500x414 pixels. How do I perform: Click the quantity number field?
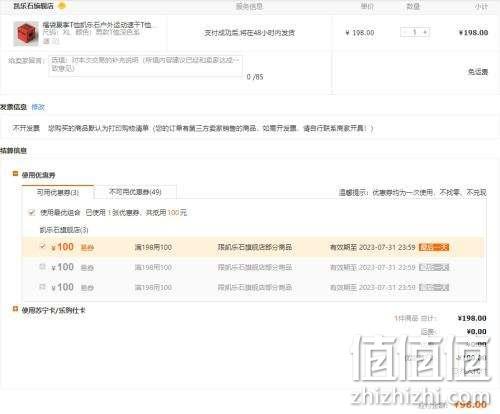coord(415,32)
